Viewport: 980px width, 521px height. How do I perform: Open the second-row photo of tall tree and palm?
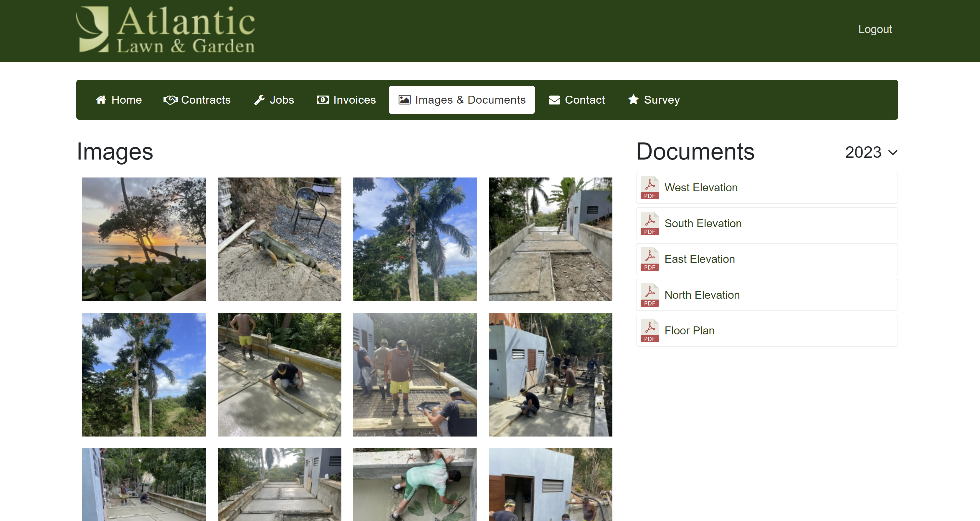pos(144,375)
